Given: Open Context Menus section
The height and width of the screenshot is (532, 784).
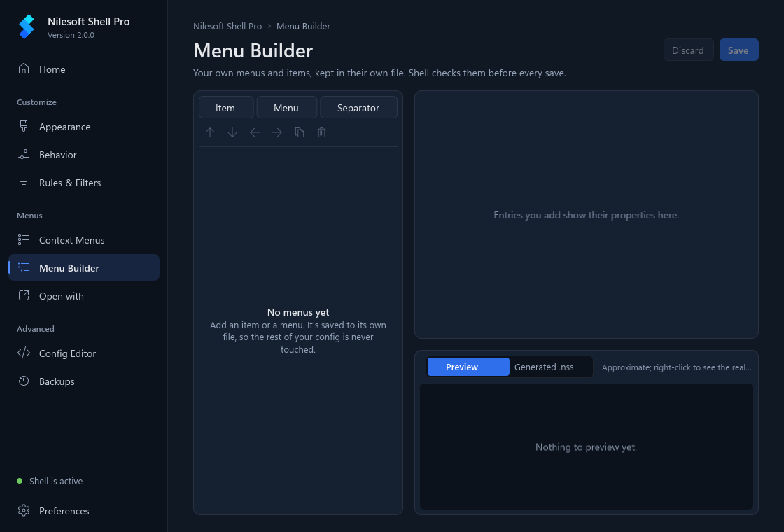Looking at the screenshot, I should pos(84,240).
